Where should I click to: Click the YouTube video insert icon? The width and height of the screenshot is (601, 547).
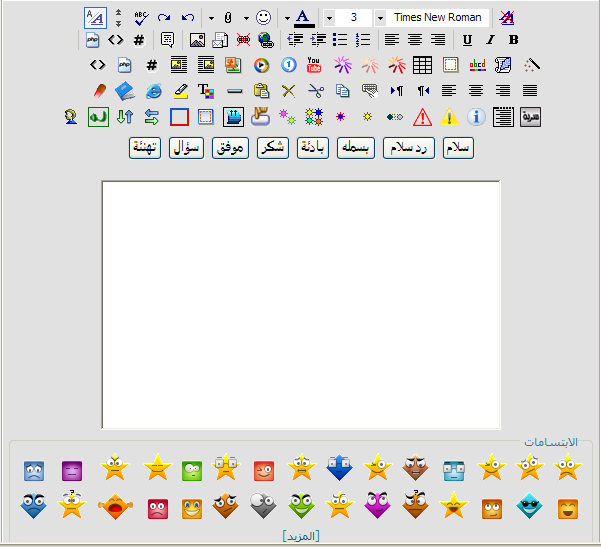click(314, 66)
